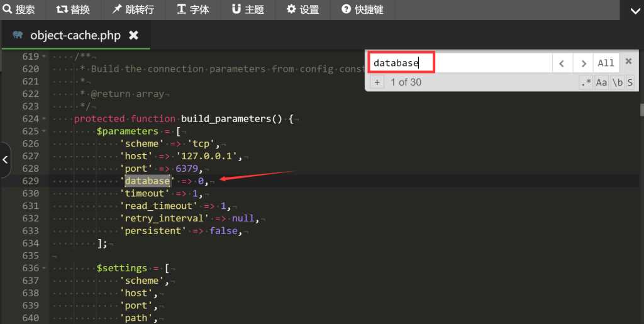This screenshot has height=324, width=644.
Task: Open the 搜索 search tool
Action: coord(19,9)
